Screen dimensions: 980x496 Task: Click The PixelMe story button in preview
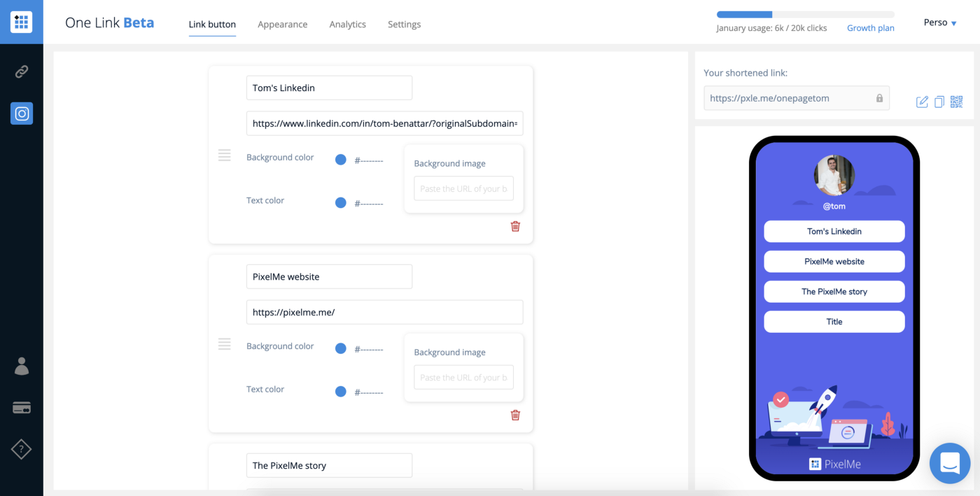(834, 291)
